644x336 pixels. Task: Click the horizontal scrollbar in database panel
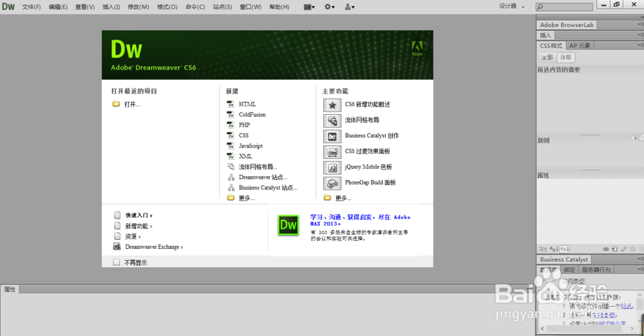587,329
